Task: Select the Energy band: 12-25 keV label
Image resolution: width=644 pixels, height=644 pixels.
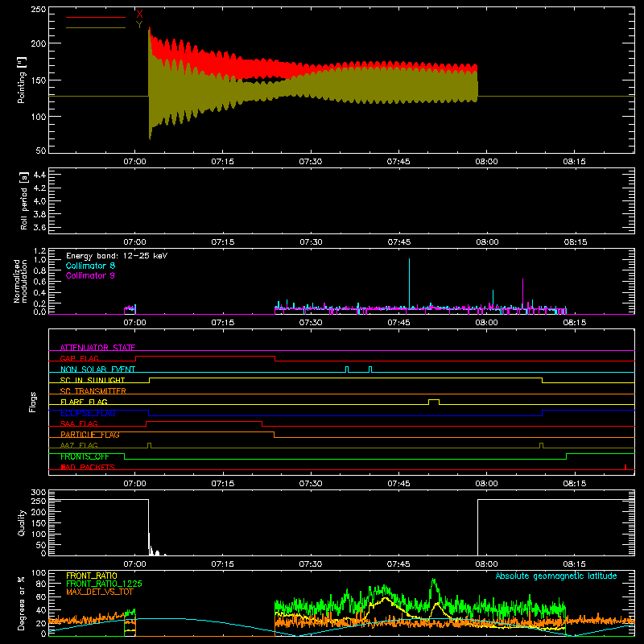Action: [117, 256]
